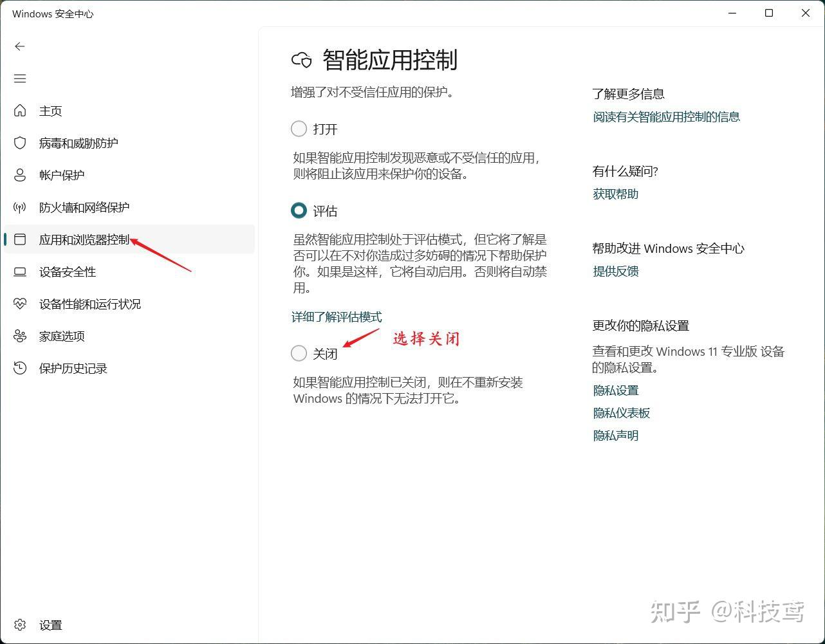Click the Home (主页) house icon
Viewport: 825px width, 644px height.
pyautogui.click(x=20, y=111)
